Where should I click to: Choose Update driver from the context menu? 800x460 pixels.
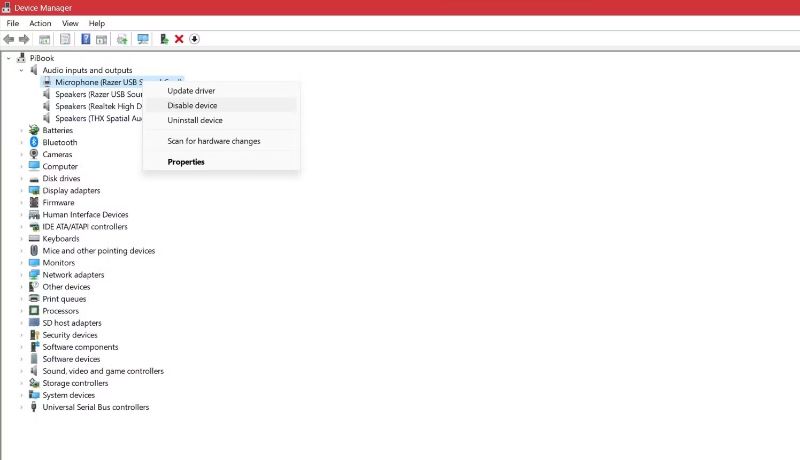pyautogui.click(x=190, y=91)
